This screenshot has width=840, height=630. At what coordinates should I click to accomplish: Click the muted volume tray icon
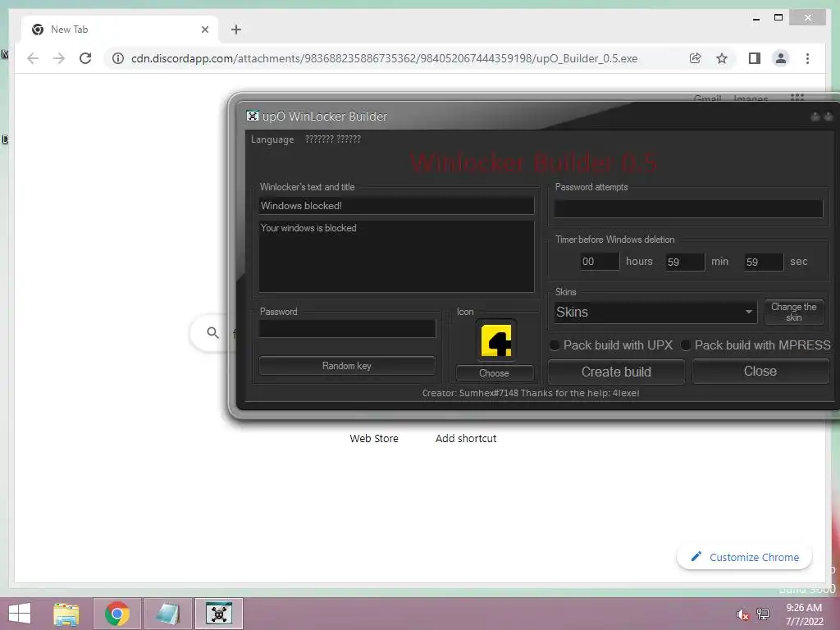[x=742, y=614]
